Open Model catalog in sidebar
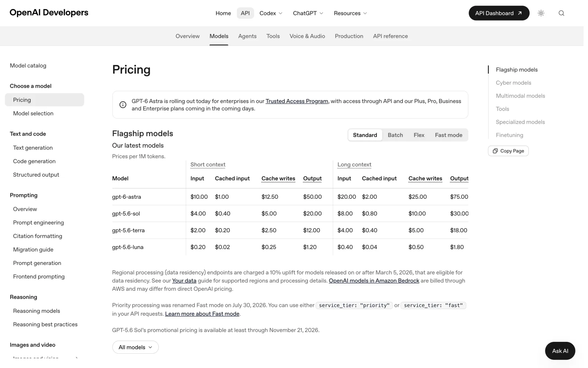The width and height of the screenshot is (588, 368). (x=28, y=66)
